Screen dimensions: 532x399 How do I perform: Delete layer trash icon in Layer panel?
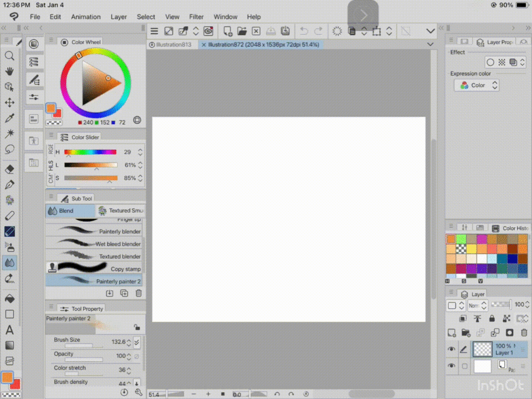(524, 332)
